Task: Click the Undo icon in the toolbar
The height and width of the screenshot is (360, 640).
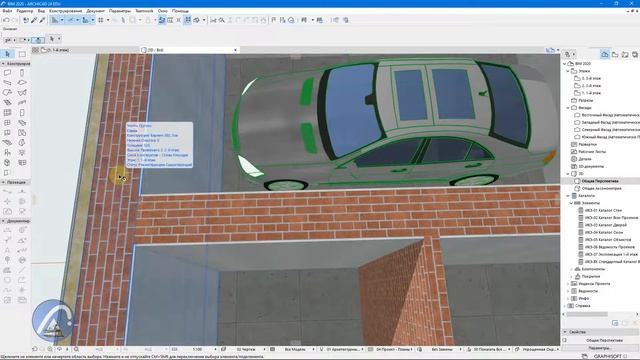Action: 6,20
